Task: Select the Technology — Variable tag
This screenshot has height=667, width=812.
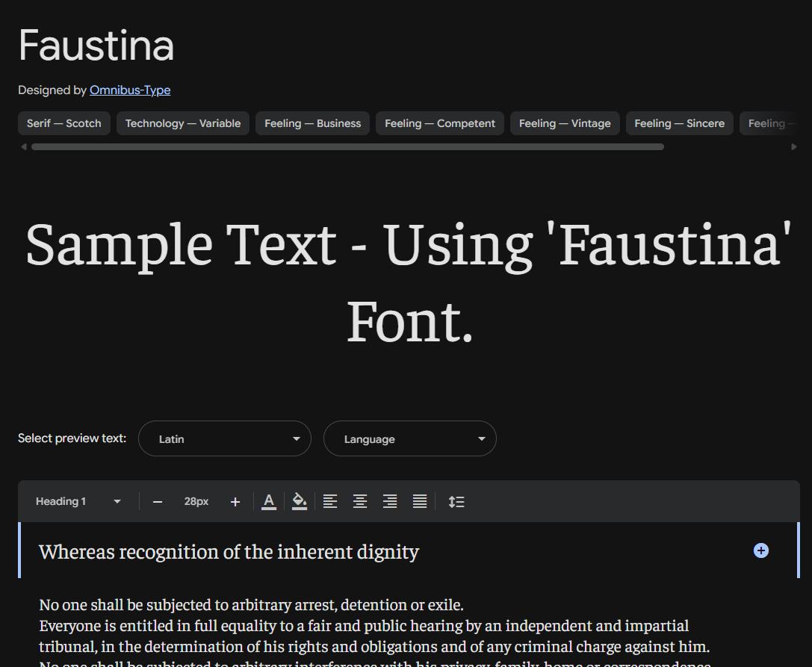Action: (x=183, y=123)
